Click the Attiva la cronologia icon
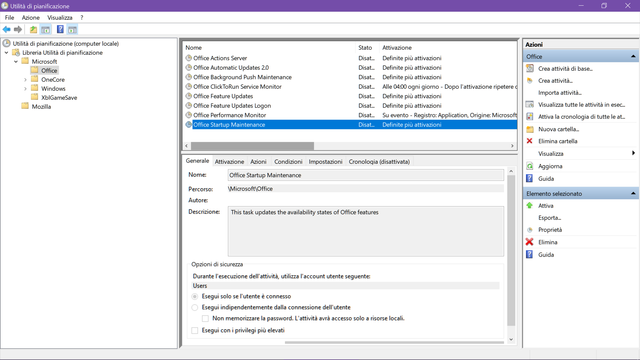Image resolution: width=640 pixels, height=360 pixels. click(530, 117)
